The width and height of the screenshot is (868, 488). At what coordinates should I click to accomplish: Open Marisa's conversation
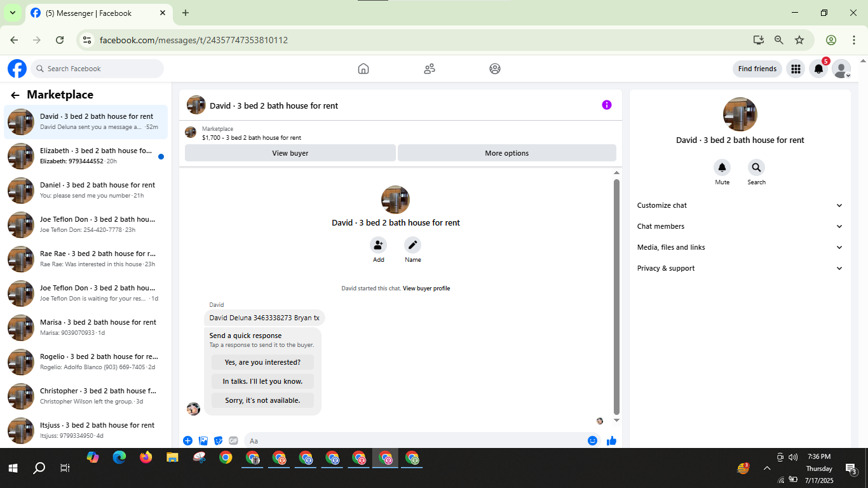coord(86,327)
